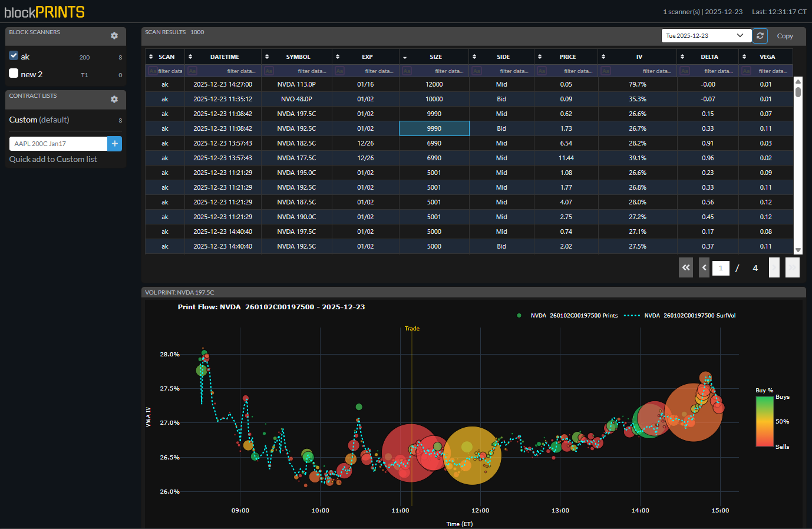Click the refresh scan results icon
The image size is (812, 529).
click(x=760, y=36)
